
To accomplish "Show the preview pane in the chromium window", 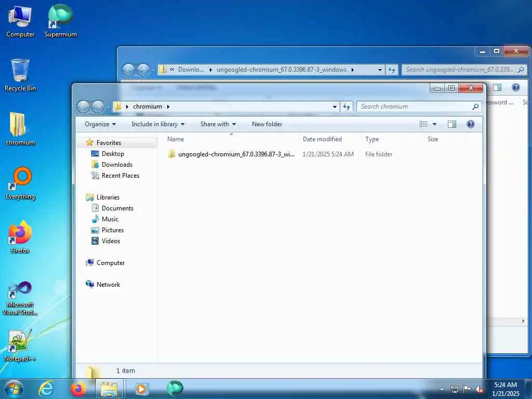I will pyautogui.click(x=452, y=124).
